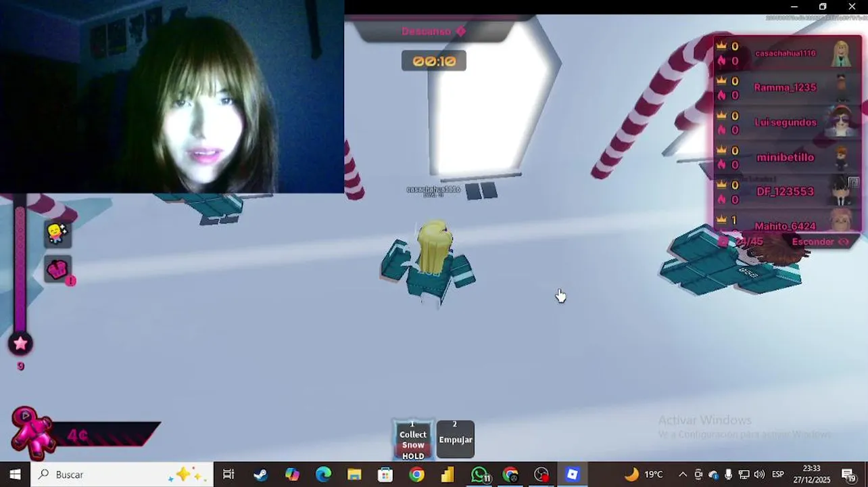868x487 pixels.
Task: Click the microphone tray icon
Action: 728,474
